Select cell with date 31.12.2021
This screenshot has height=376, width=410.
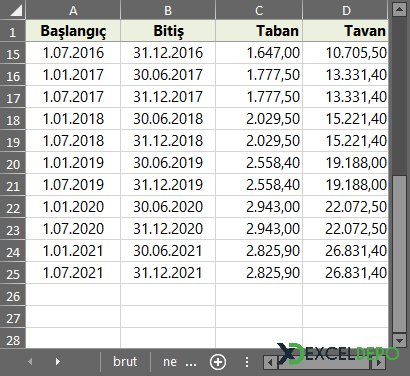point(168,273)
